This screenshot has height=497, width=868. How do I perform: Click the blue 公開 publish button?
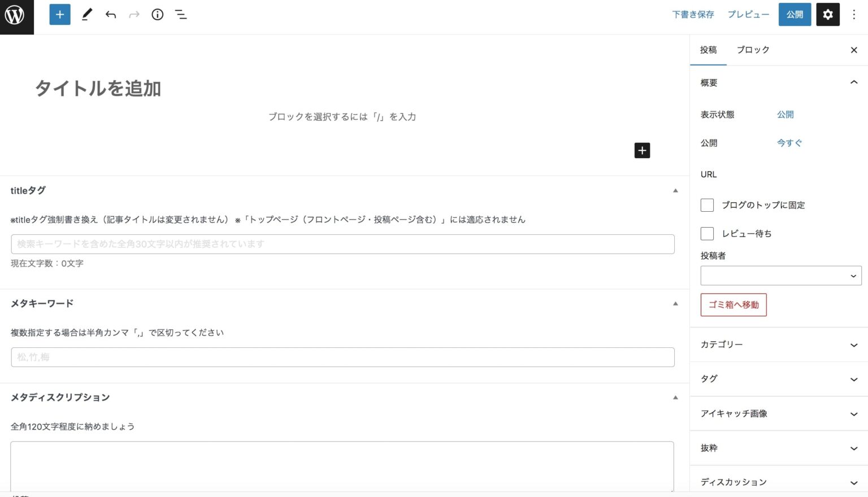(x=795, y=15)
